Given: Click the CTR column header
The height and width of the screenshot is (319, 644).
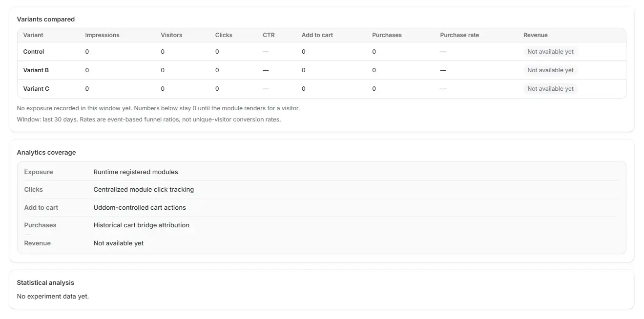Looking at the screenshot, I should click(x=269, y=35).
